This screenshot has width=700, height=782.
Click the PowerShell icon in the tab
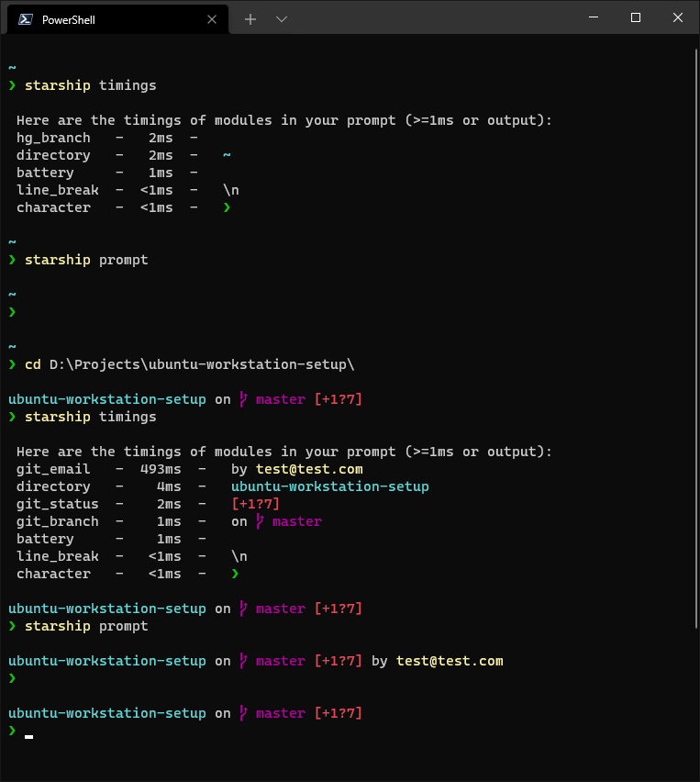click(x=26, y=19)
